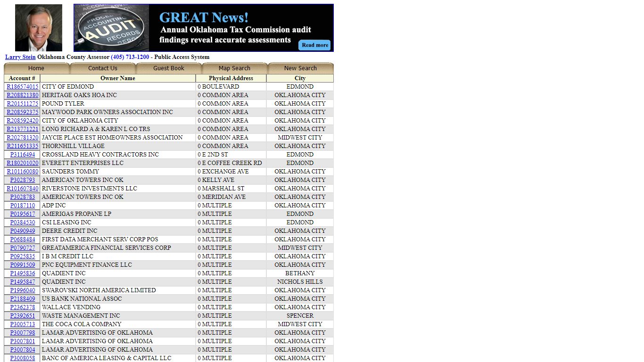Open account P0384530
The width and height of the screenshot is (644, 362).
(23, 222)
